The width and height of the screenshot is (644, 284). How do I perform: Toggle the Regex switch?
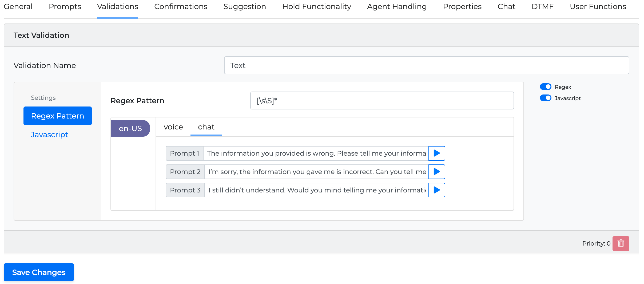coord(545,87)
